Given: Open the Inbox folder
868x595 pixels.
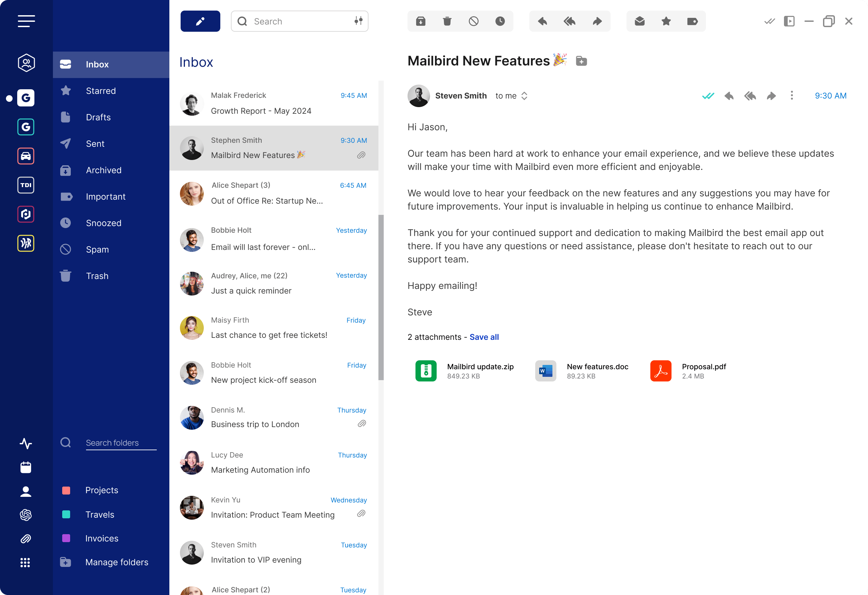Looking at the screenshot, I should pyautogui.click(x=111, y=64).
